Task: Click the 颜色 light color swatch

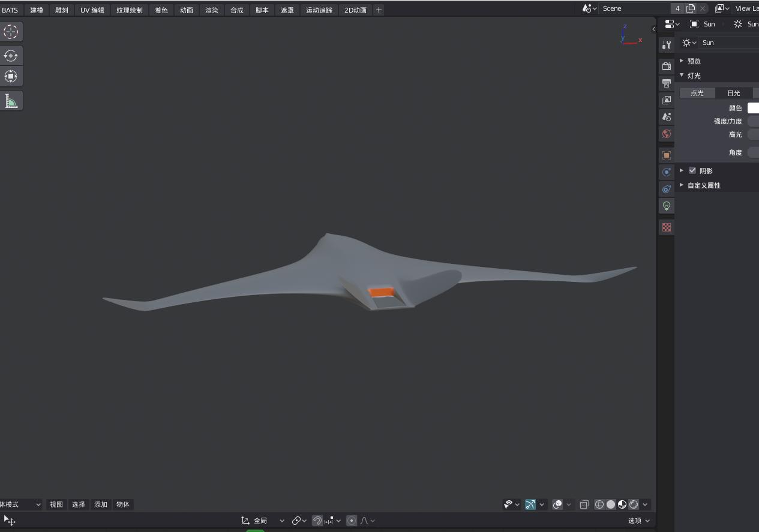Action: [753, 108]
